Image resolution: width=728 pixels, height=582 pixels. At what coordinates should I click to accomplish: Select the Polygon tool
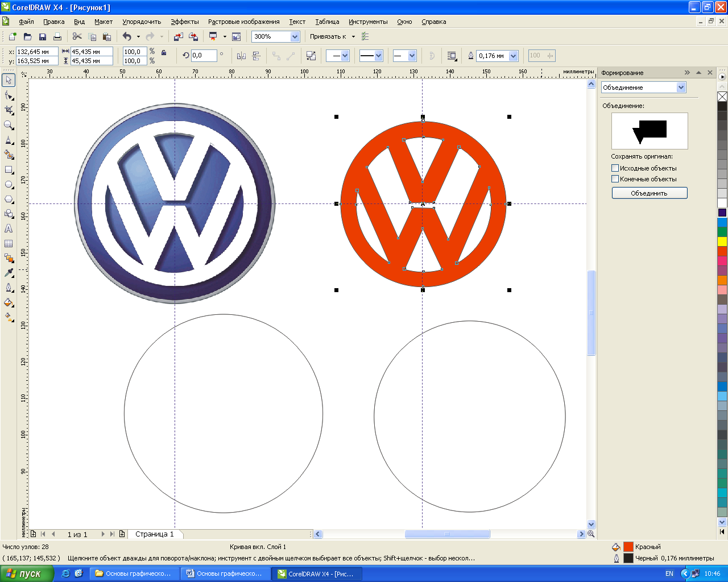pyautogui.click(x=9, y=199)
